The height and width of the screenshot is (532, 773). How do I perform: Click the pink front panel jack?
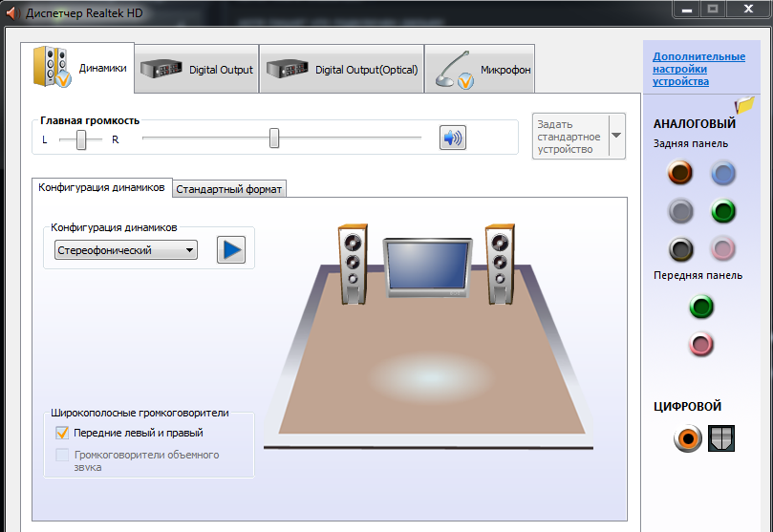(x=702, y=344)
